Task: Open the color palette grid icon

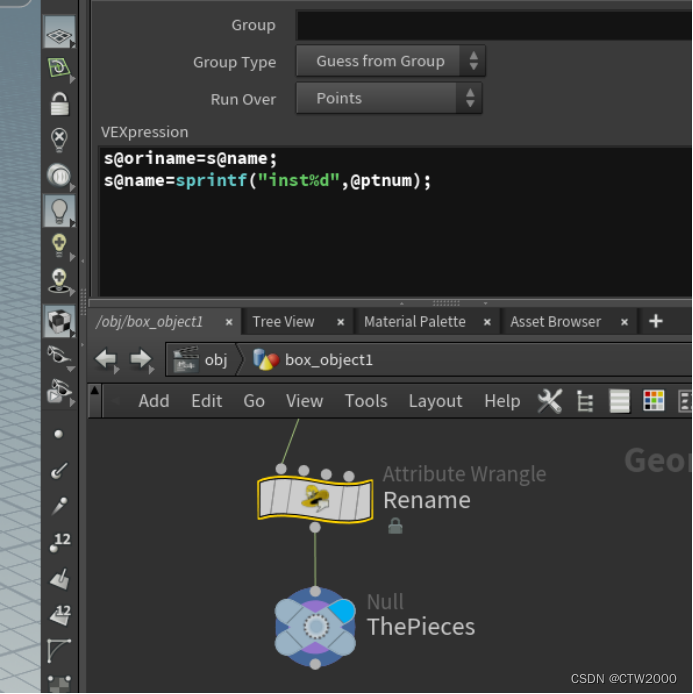Action: [654, 401]
